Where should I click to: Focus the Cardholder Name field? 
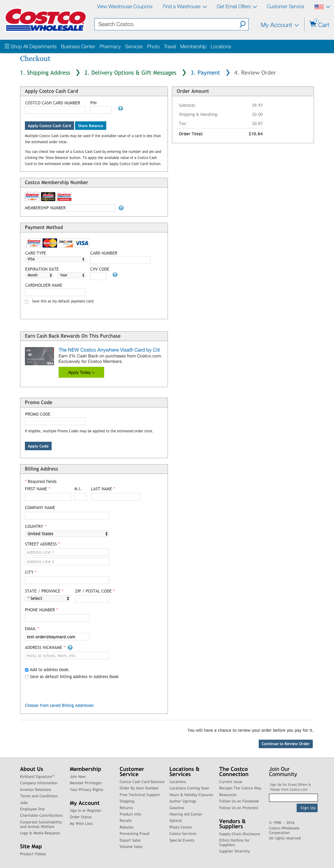[x=55, y=292]
